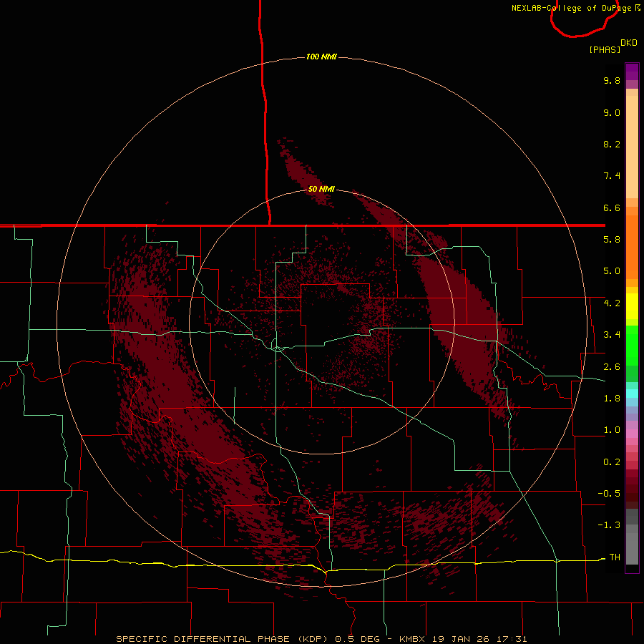
Task: Select the 3.4 scale label
Action: [612, 335]
